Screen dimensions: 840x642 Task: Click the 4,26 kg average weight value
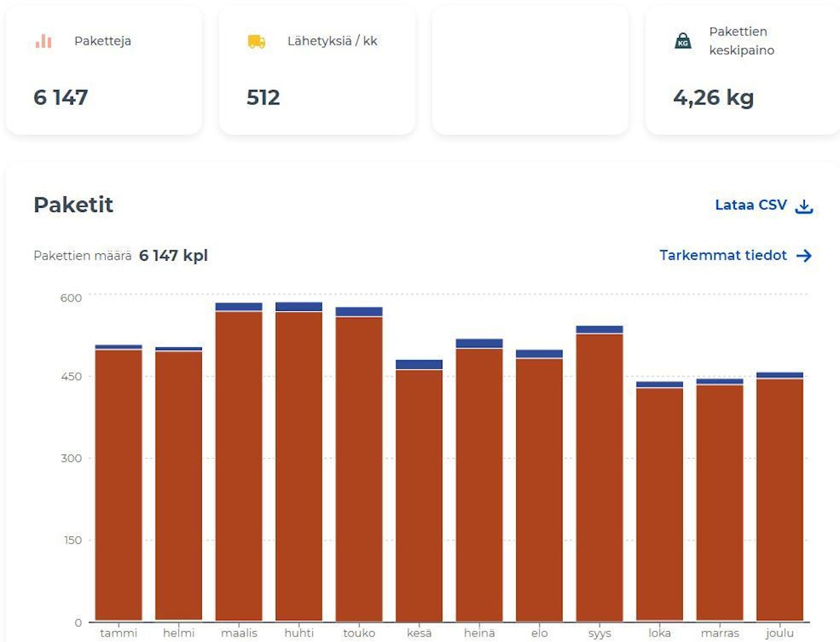tap(713, 98)
